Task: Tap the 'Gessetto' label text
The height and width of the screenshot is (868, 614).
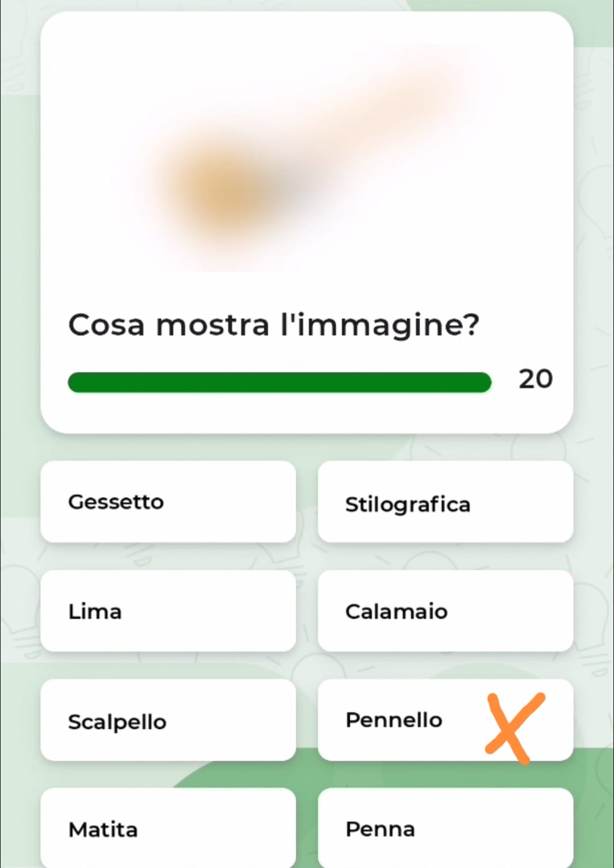Action: pyautogui.click(x=116, y=502)
